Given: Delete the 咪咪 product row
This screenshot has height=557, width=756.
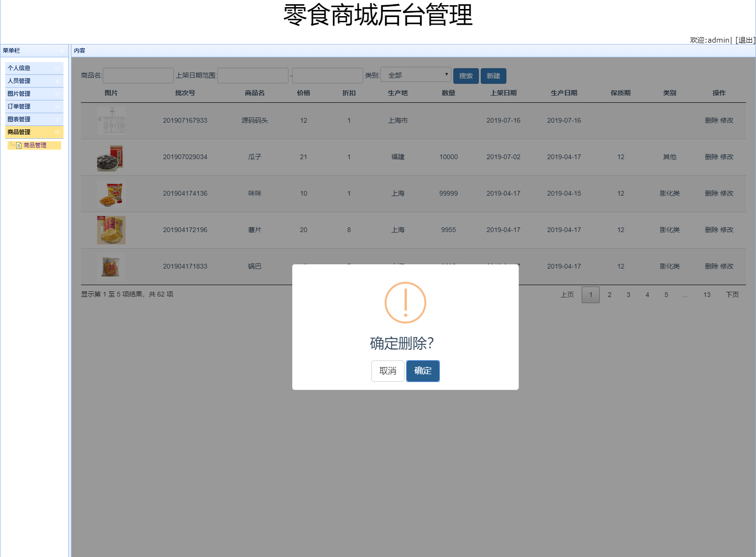Looking at the screenshot, I should (x=711, y=193).
